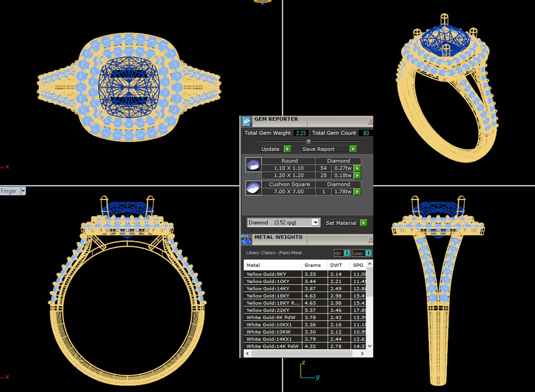This screenshot has width=535, height=392.
Task: Close the Gem Reporter panel
Action: [371, 121]
